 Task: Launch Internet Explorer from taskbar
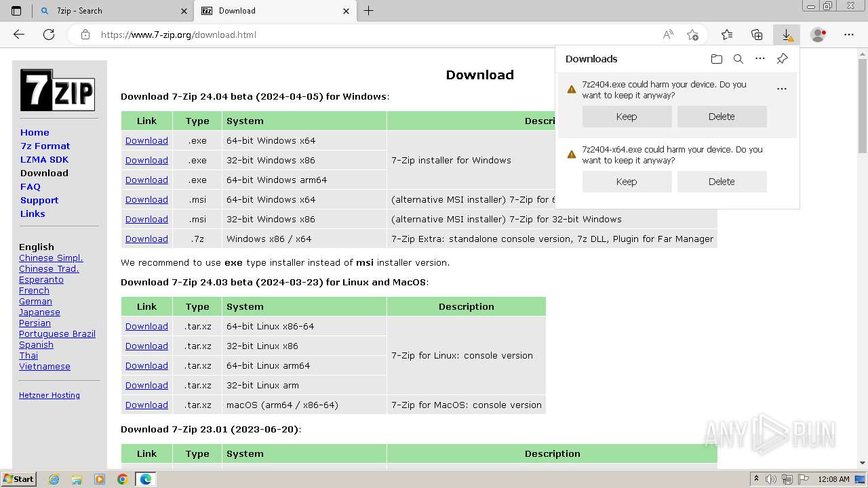pos(54,479)
